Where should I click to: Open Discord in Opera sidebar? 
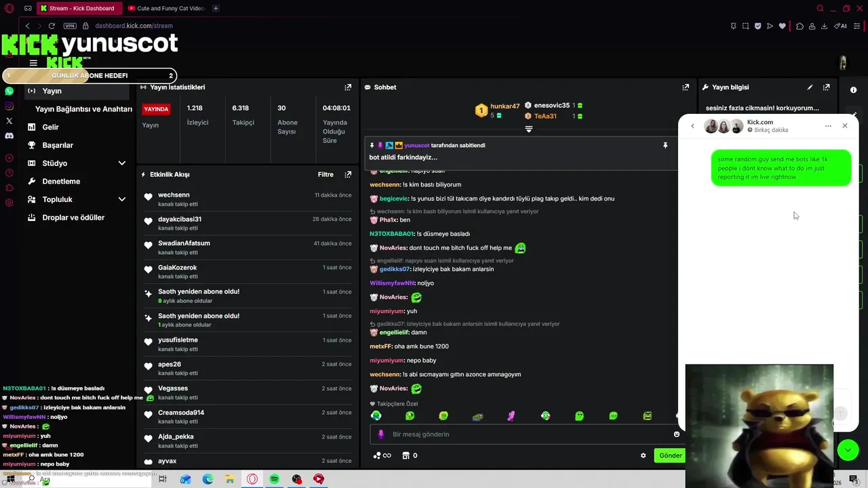click(x=9, y=136)
